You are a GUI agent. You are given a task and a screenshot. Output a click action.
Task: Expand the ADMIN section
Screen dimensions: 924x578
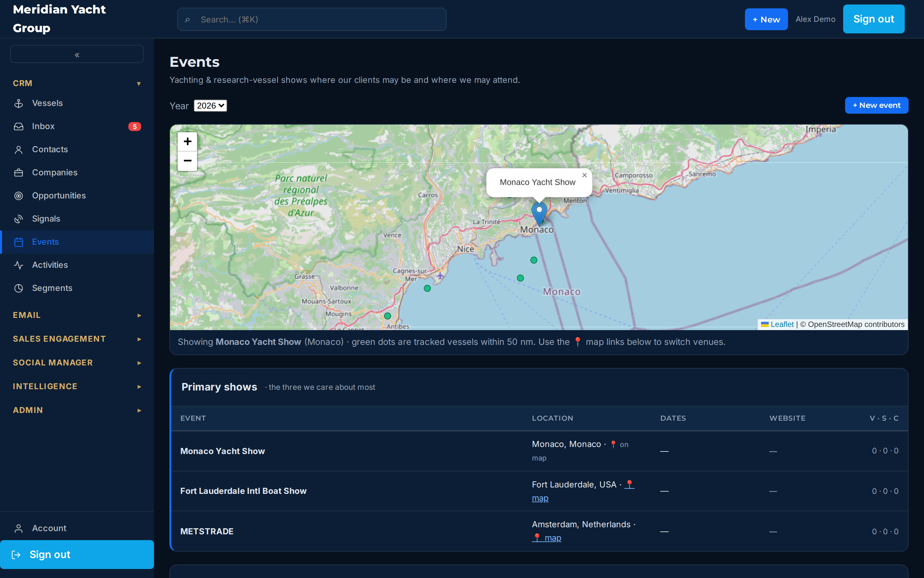tap(77, 410)
